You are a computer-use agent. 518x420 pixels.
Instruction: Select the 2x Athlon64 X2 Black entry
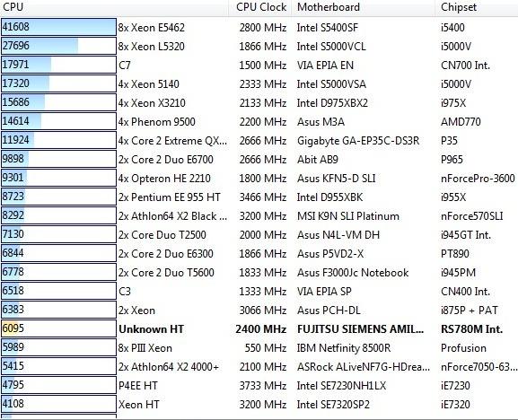[x=172, y=216]
